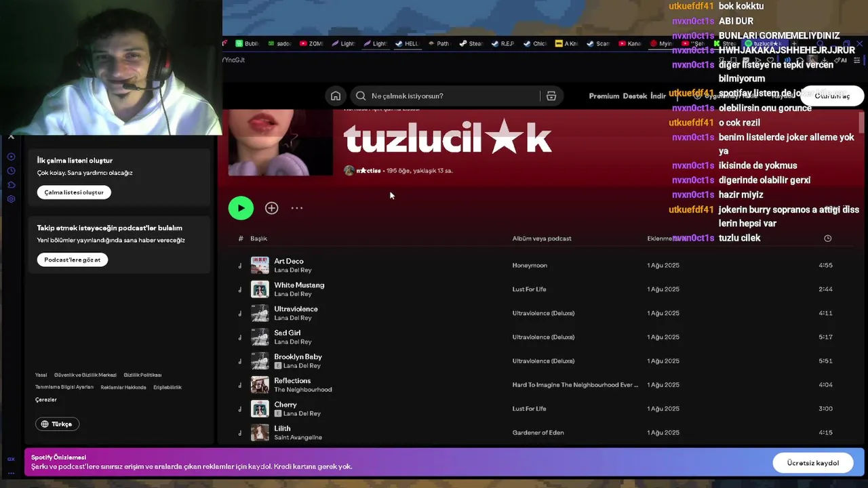Open artist The Neighbourhood under Reflections
Viewport: 868px width, 488px height.
click(303, 390)
